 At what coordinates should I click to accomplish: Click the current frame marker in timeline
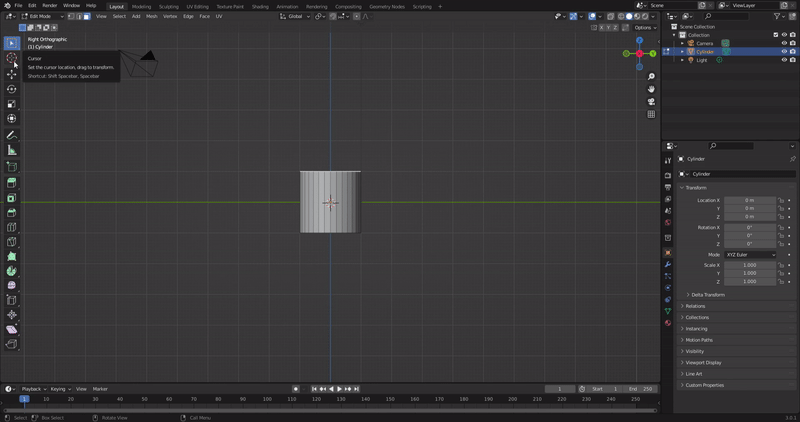point(24,399)
